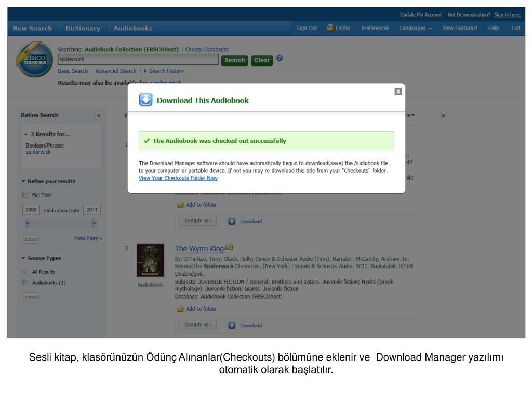Click Update button under Source Types

click(x=30, y=297)
